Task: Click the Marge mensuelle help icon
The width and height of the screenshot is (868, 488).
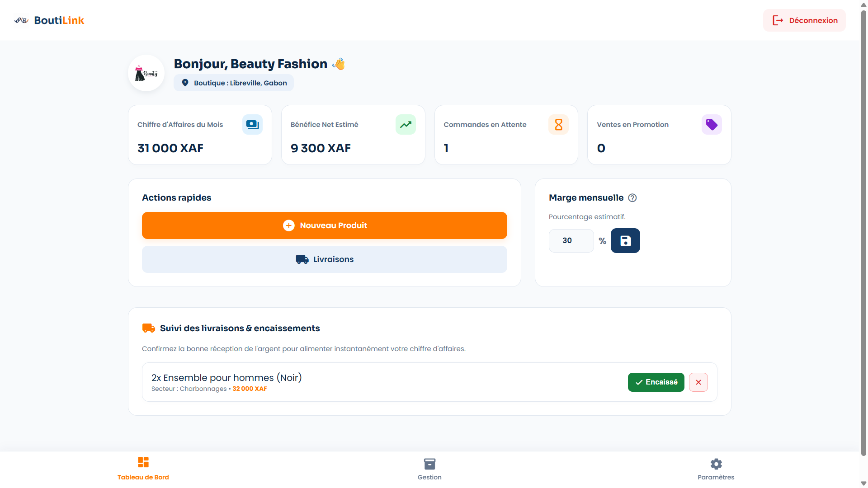Action: (632, 198)
